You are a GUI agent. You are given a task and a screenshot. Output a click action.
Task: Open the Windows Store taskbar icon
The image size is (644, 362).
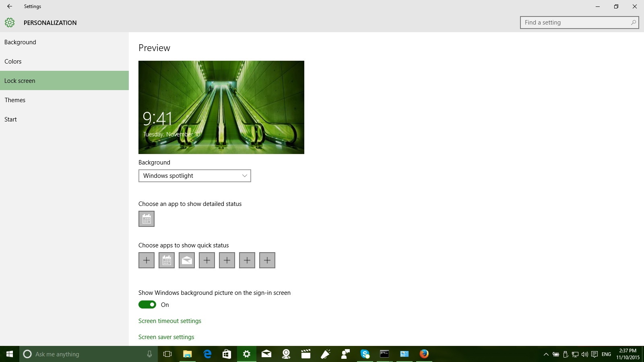pyautogui.click(x=227, y=354)
